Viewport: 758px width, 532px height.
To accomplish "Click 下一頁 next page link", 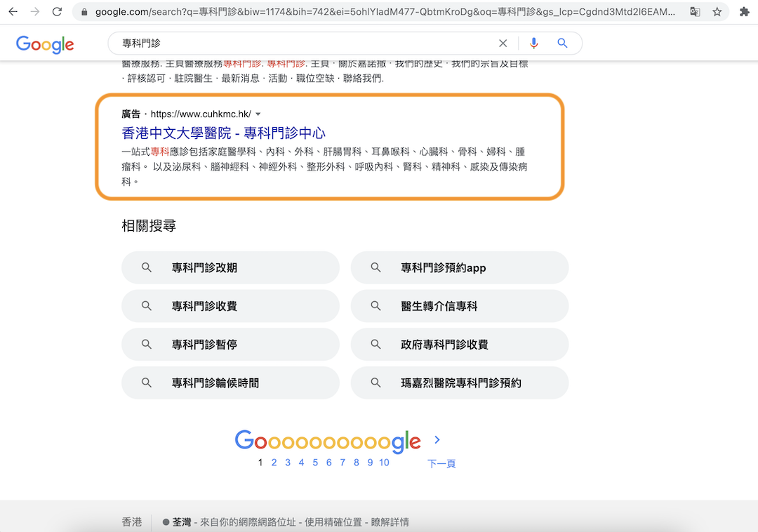I will click(441, 463).
